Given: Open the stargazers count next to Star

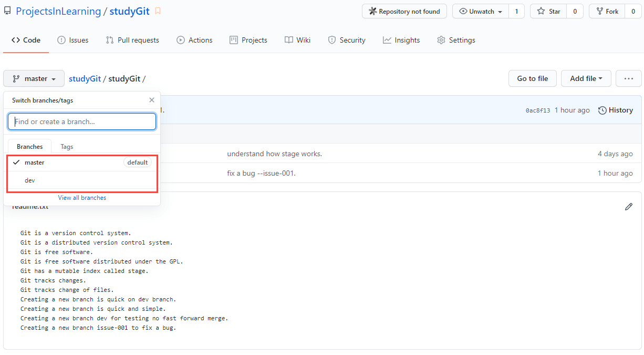Looking at the screenshot, I should tap(575, 11).
